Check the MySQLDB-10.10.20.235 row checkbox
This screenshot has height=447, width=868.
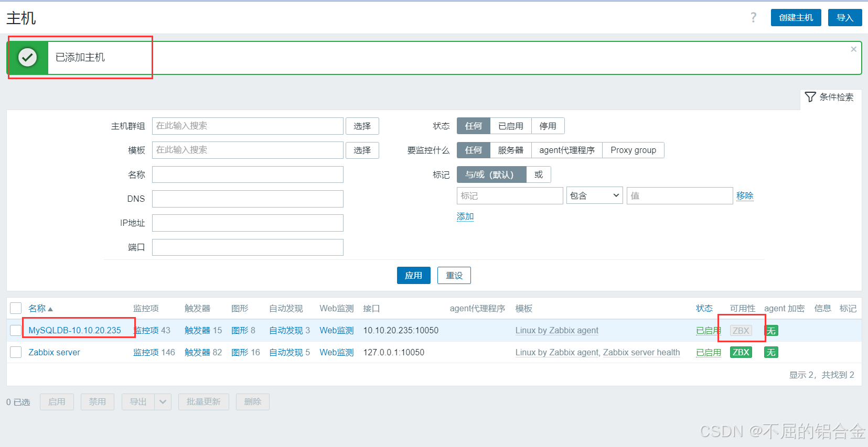click(x=16, y=330)
